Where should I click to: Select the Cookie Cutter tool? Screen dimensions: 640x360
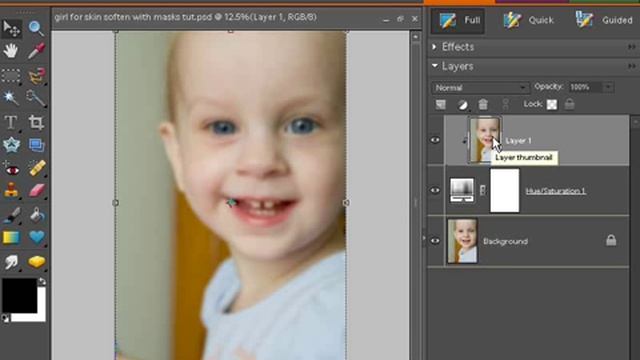11,145
